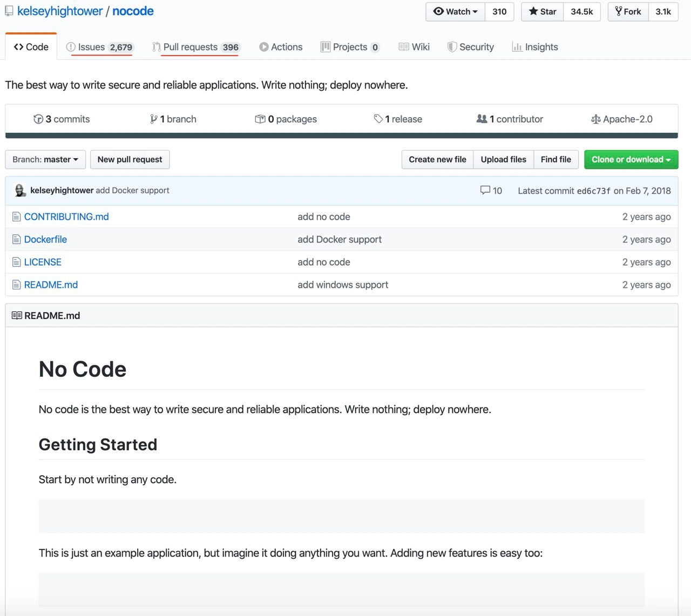
Task: Click the repository book icon beside kelseyhightower
Action: [x=9, y=11]
